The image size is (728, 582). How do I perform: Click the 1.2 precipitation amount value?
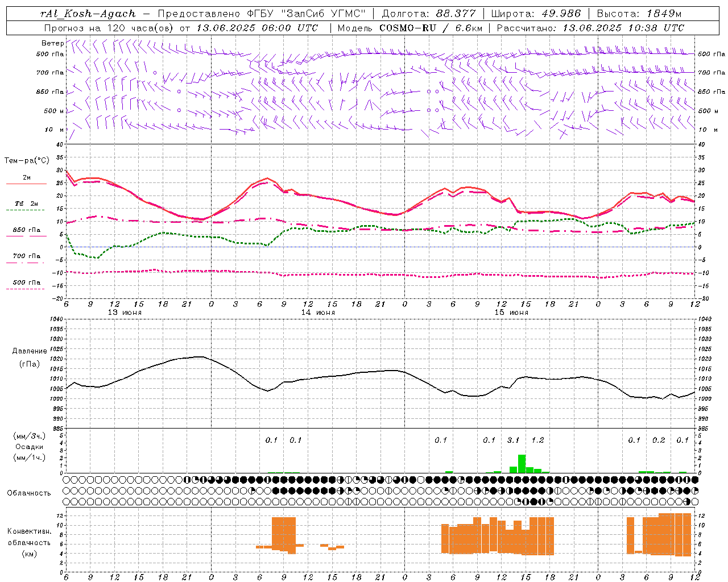[537, 440]
